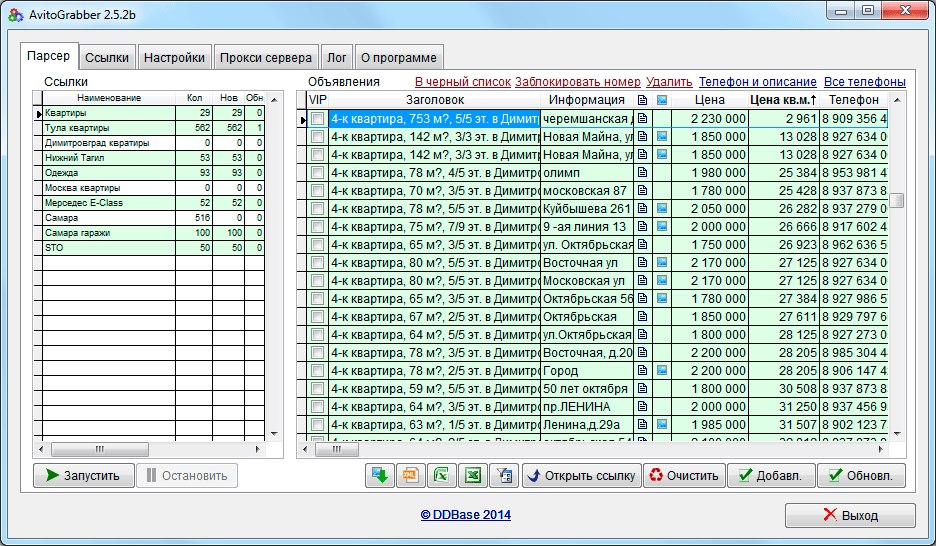
Task: Click the document icon in the олимп row
Action: click(643, 172)
